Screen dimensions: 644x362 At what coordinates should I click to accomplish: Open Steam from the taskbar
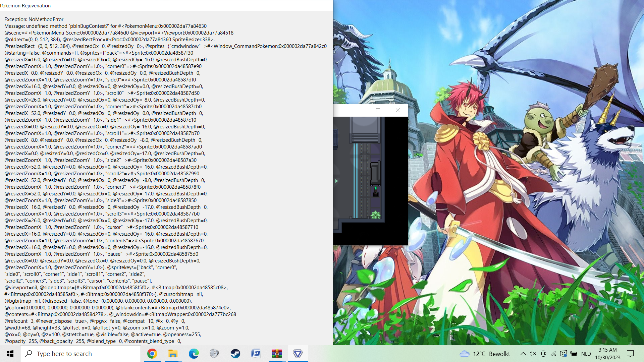pyautogui.click(x=235, y=354)
